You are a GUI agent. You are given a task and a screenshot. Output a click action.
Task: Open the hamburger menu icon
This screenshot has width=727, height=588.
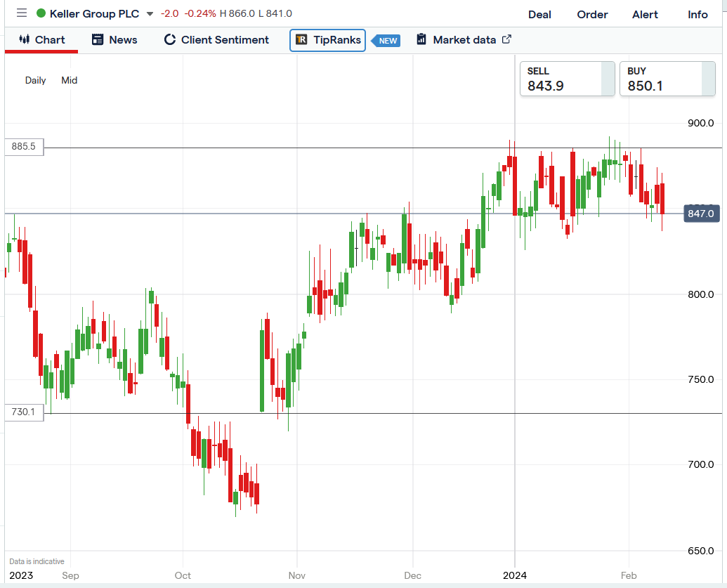pyautogui.click(x=21, y=13)
